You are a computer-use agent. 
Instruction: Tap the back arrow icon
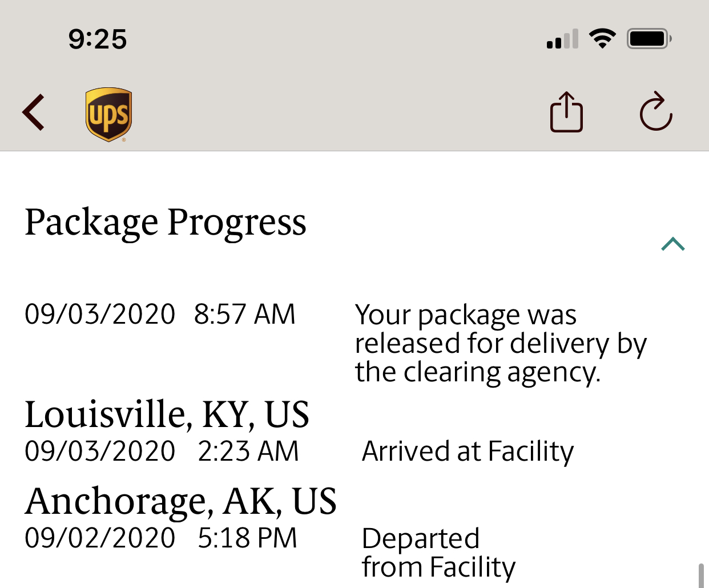point(34,112)
